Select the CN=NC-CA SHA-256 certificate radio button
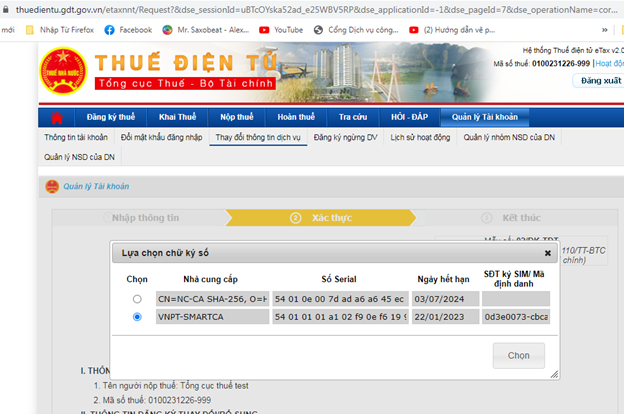Screen dimensions: 624x414 (137, 299)
